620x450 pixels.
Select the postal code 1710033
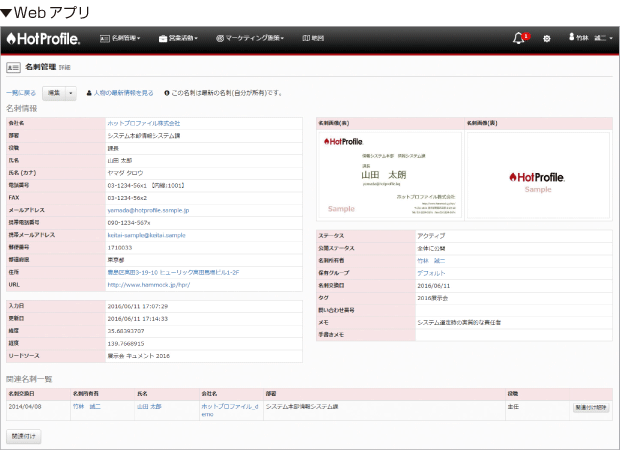[x=120, y=248]
